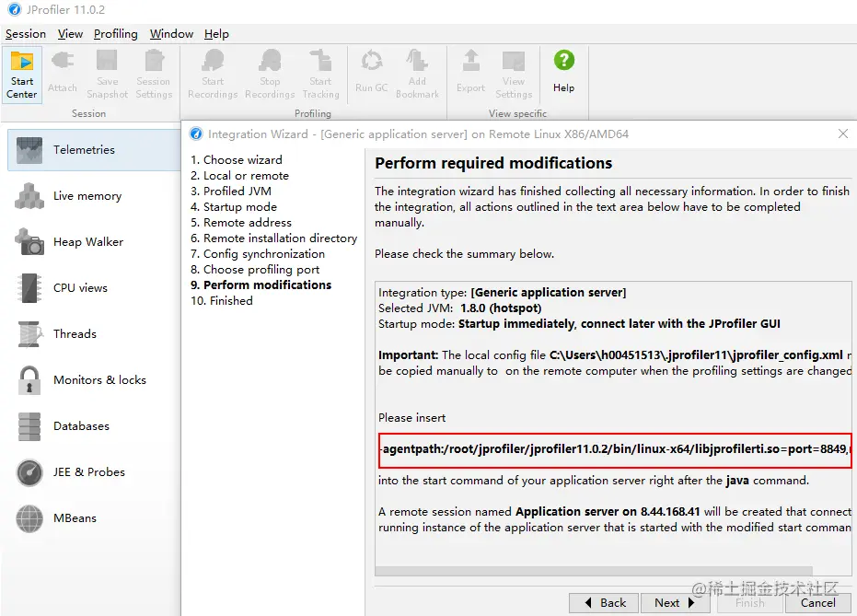Click step '9. Perform modifications'

261,285
